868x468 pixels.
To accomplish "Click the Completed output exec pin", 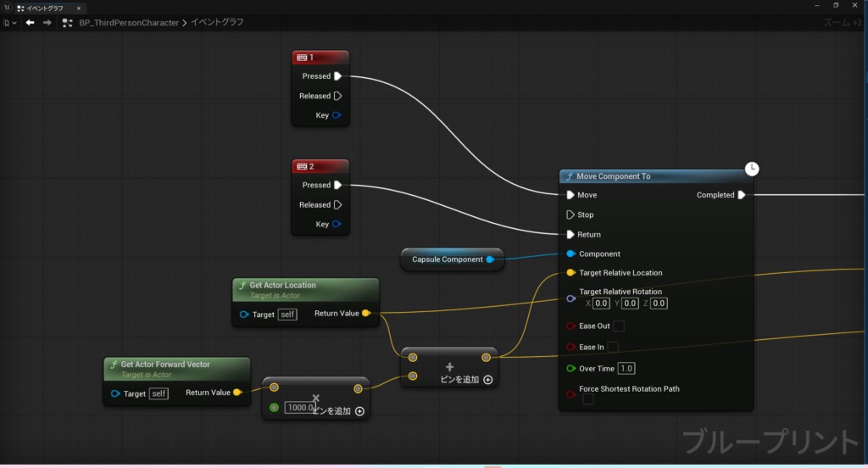I will pyautogui.click(x=742, y=195).
